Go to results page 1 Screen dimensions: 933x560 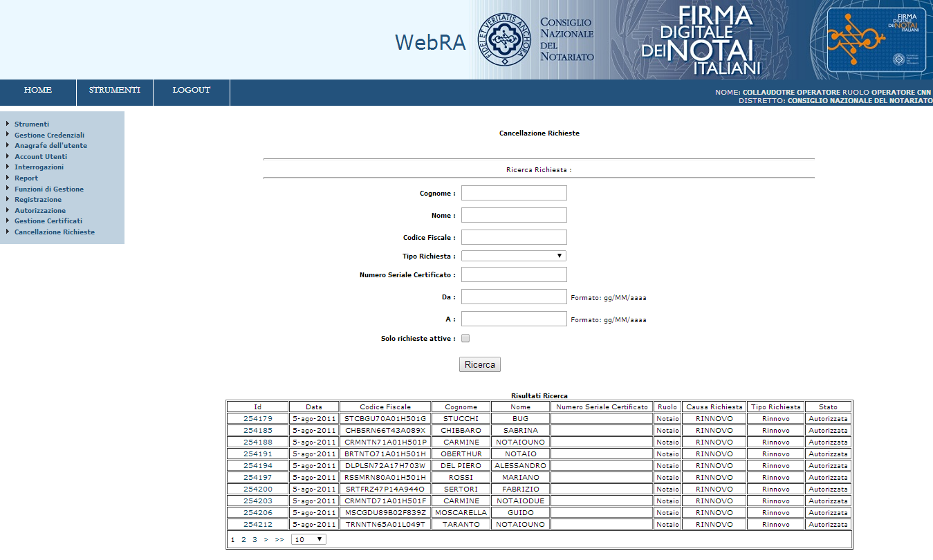pyautogui.click(x=233, y=539)
